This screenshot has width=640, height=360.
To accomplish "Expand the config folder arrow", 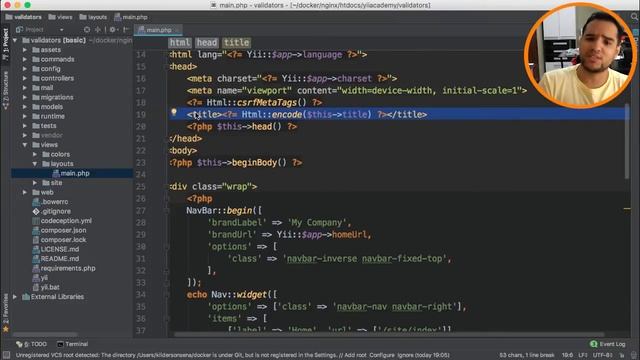I will pyautogui.click(x=25, y=69).
